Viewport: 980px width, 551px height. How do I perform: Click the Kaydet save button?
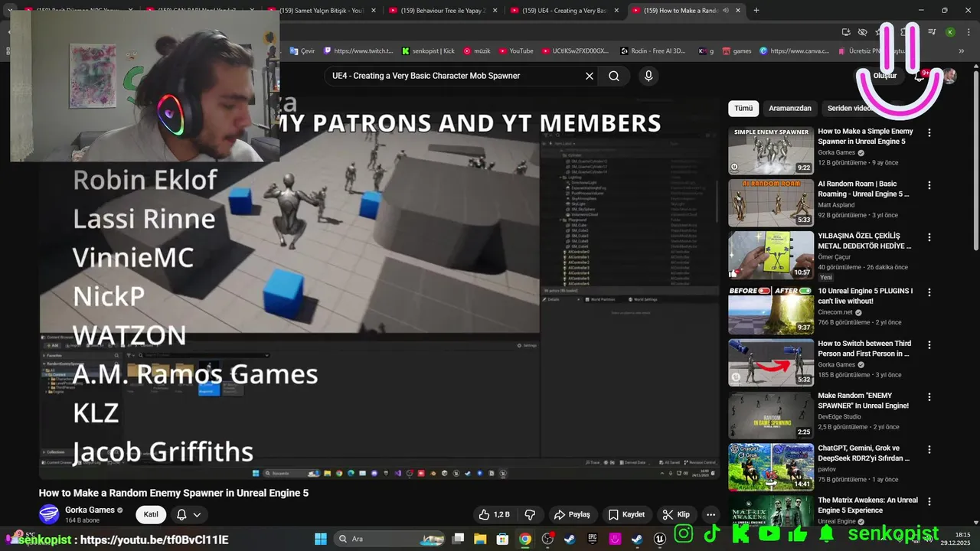click(627, 514)
